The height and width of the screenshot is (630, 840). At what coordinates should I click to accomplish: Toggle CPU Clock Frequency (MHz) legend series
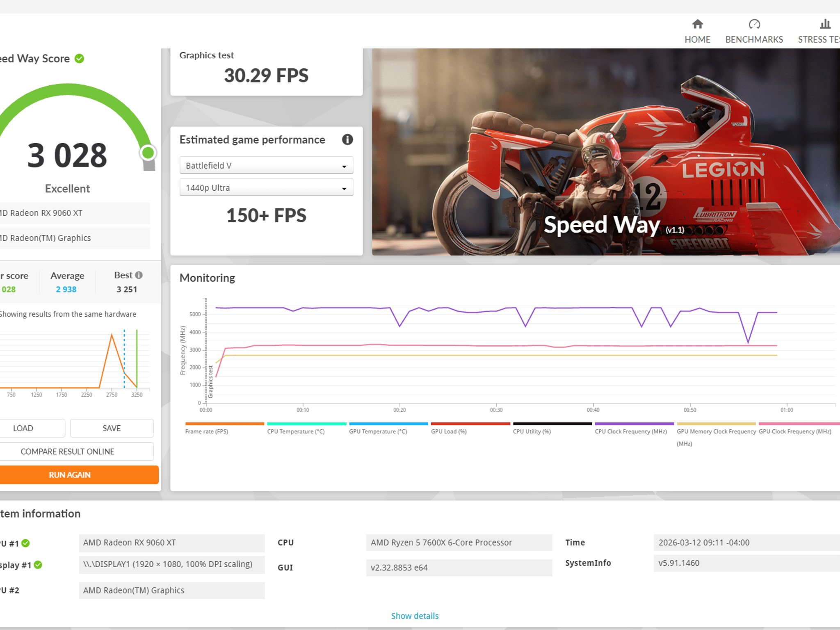click(x=634, y=429)
